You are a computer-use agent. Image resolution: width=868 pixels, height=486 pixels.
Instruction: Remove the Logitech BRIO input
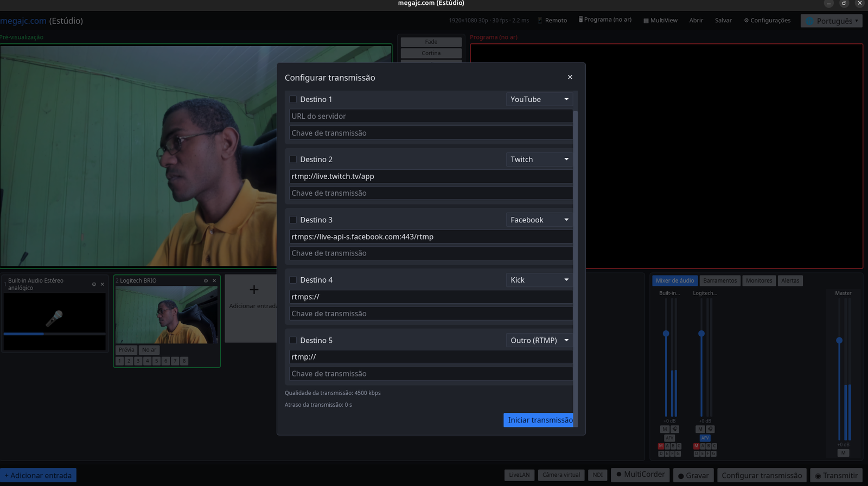214,280
